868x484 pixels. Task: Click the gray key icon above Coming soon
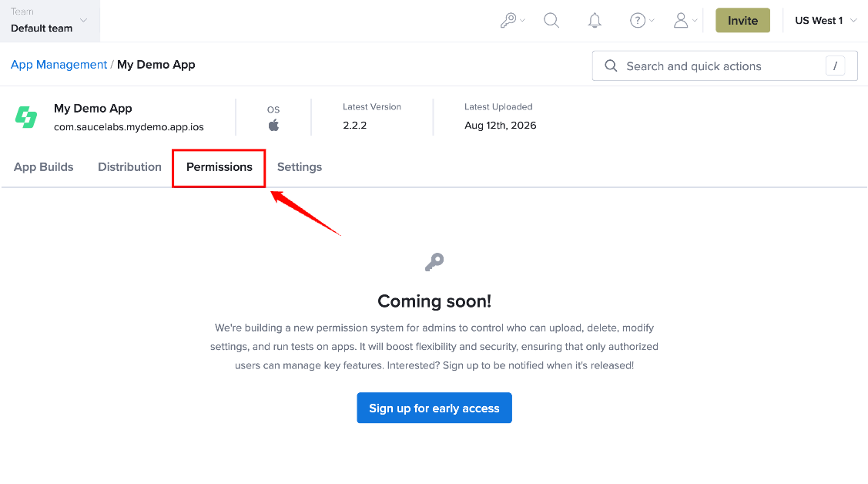pos(434,262)
